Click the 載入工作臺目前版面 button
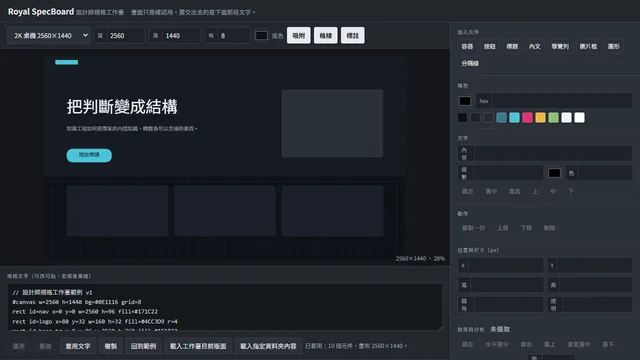Screen dimensions: 640x360 (x=198, y=346)
